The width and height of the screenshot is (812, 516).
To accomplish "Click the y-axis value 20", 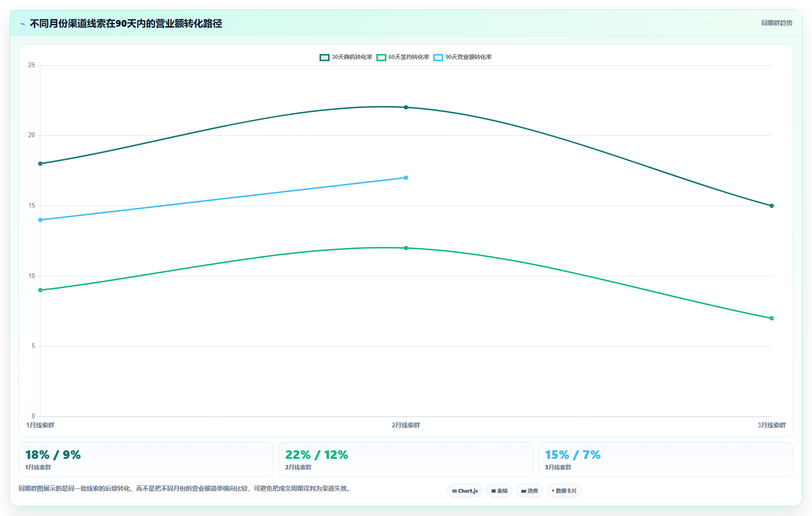I will point(31,135).
